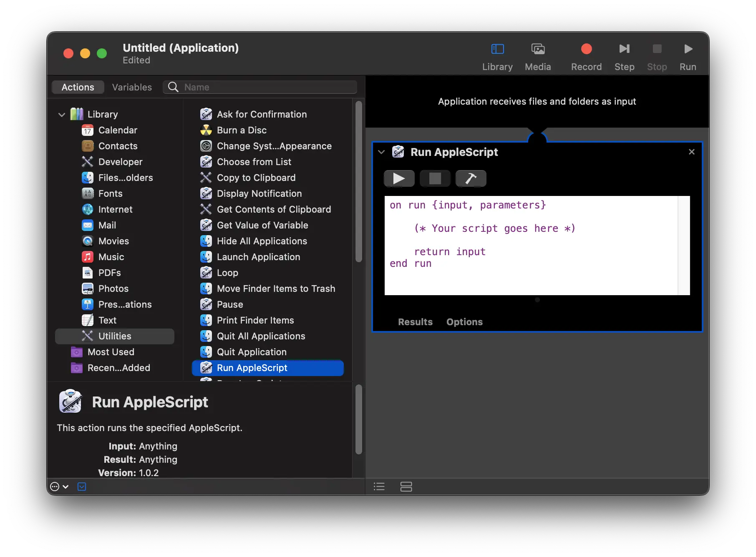The width and height of the screenshot is (756, 557).
Task: Run the script with play button
Action: coord(399,178)
